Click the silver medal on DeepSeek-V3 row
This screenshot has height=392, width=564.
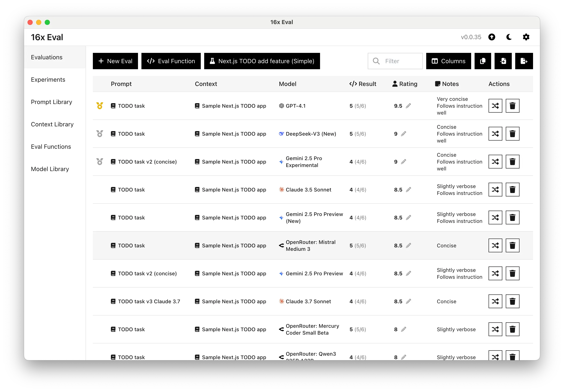(x=100, y=134)
